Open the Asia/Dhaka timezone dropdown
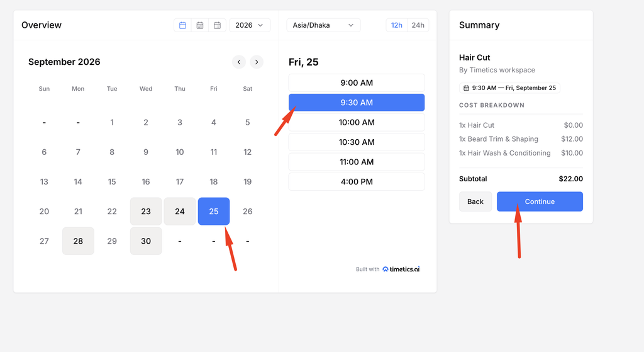 (x=323, y=25)
